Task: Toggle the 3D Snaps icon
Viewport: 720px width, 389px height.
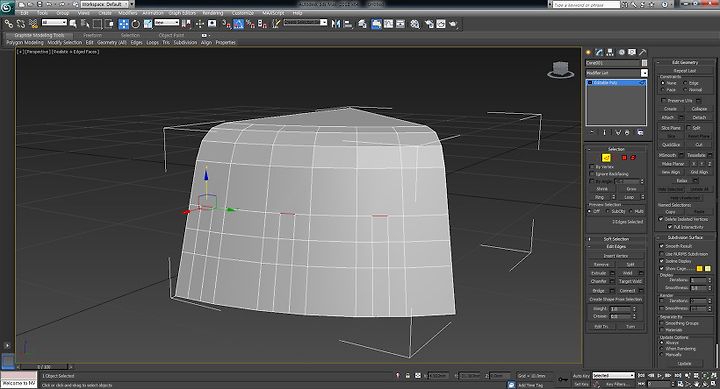Action: pos(226,24)
